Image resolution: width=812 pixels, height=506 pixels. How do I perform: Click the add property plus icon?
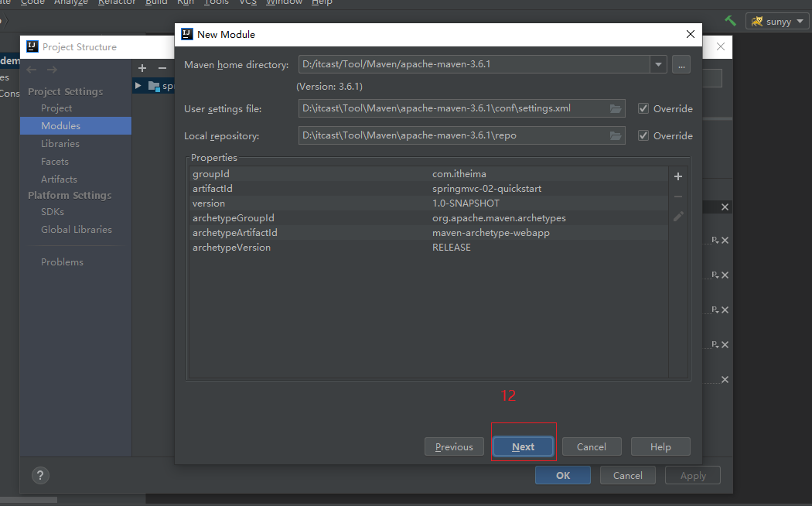pyautogui.click(x=678, y=176)
